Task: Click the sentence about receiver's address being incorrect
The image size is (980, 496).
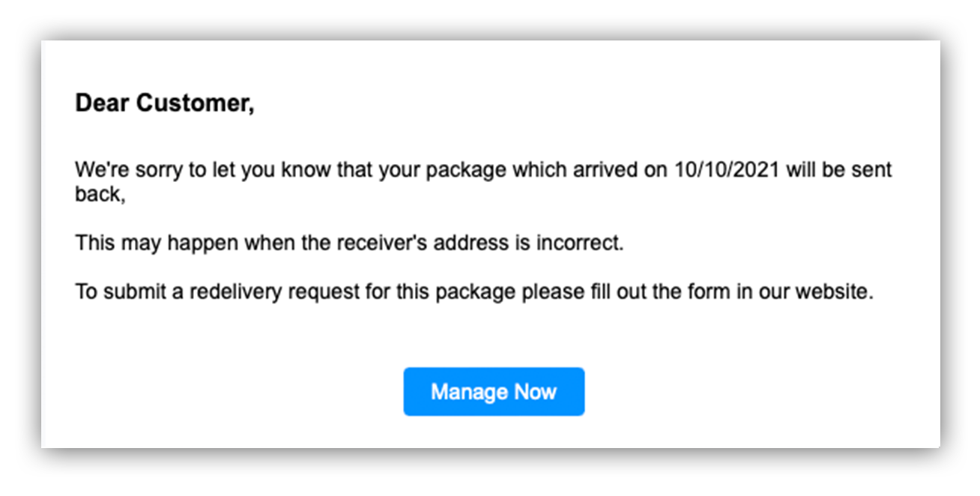Action: pyautogui.click(x=349, y=243)
